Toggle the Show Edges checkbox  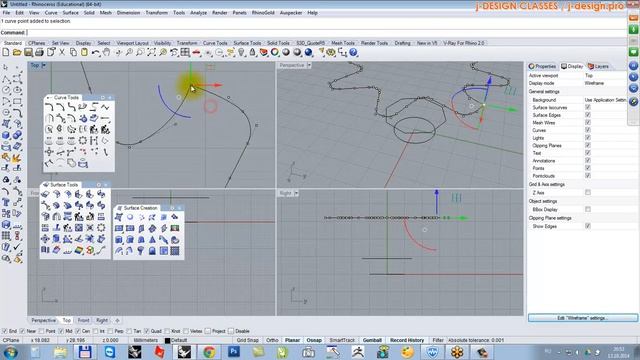tap(588, 226)
